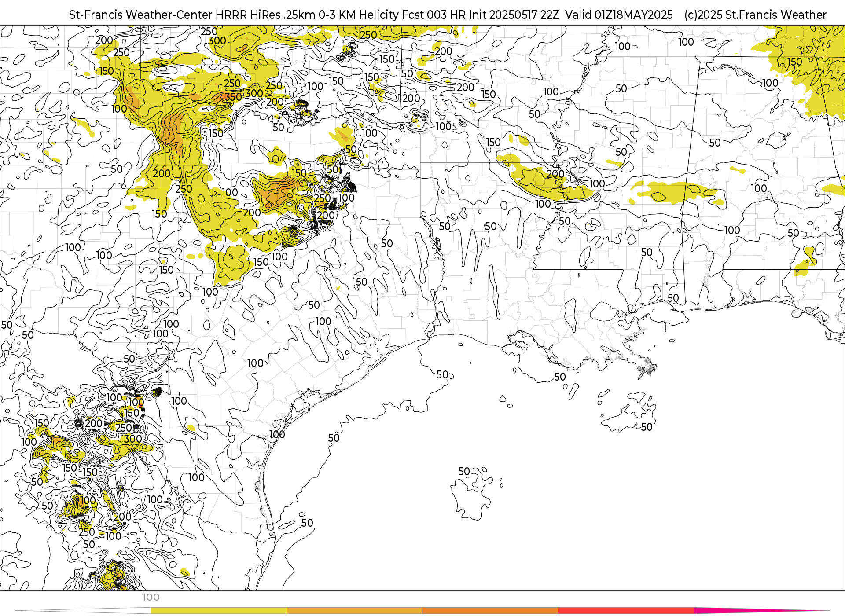Click "Valid 01Z18MAY2025" in the title
Screen dimensions: 845x616
(x=619, y=15)
